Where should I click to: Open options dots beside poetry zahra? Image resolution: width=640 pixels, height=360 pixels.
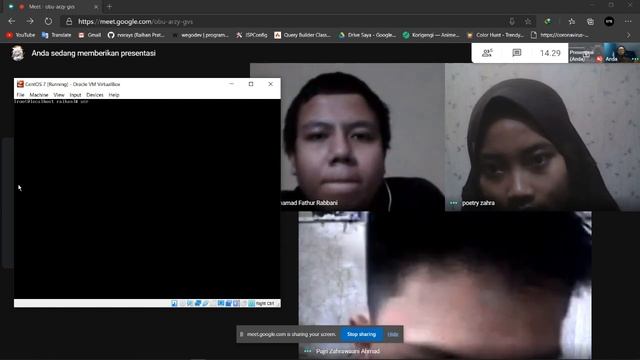453,203
